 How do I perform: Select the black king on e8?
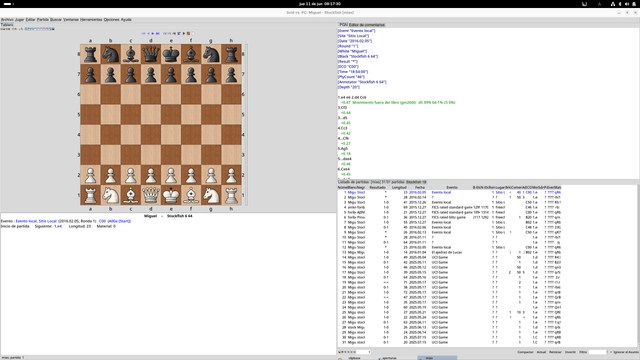click(171, 54)
